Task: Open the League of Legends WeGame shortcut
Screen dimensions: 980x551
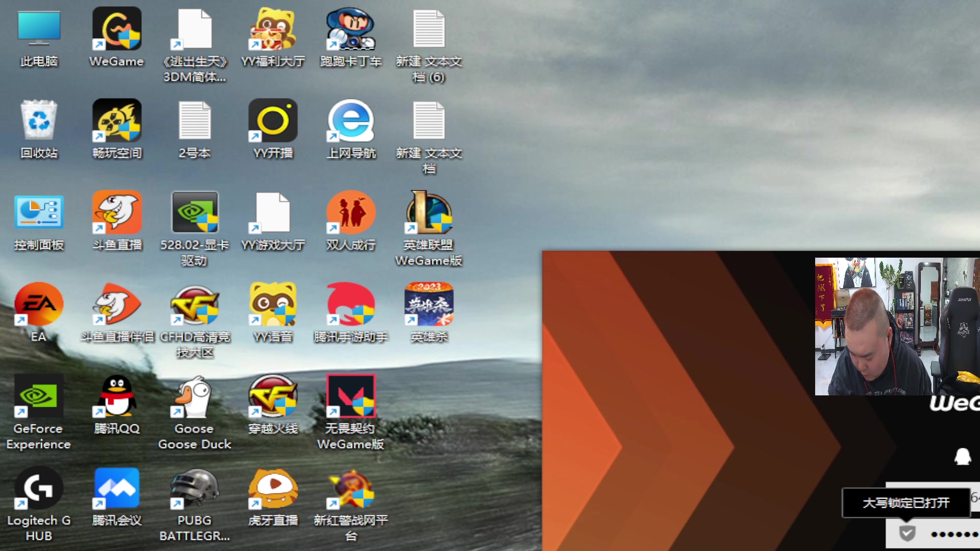Action: tap(429, 213)
